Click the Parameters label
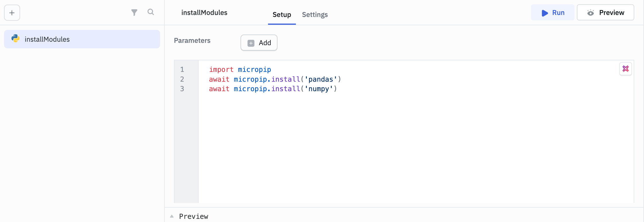This screenshot has height=222, width=644. (192, 41)
